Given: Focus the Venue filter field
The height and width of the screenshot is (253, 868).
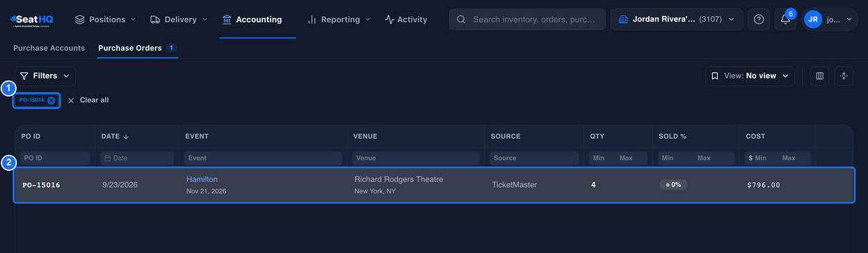Looking at the screenshot, I should 416,158.
